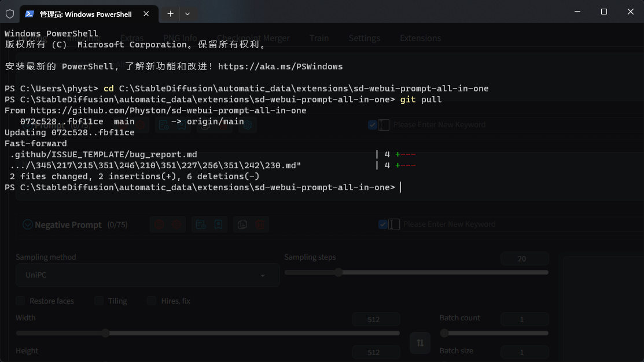Click the trash icon beside Negative Prompt
Screen dimensions: 644x362
[x=260, y=224]
